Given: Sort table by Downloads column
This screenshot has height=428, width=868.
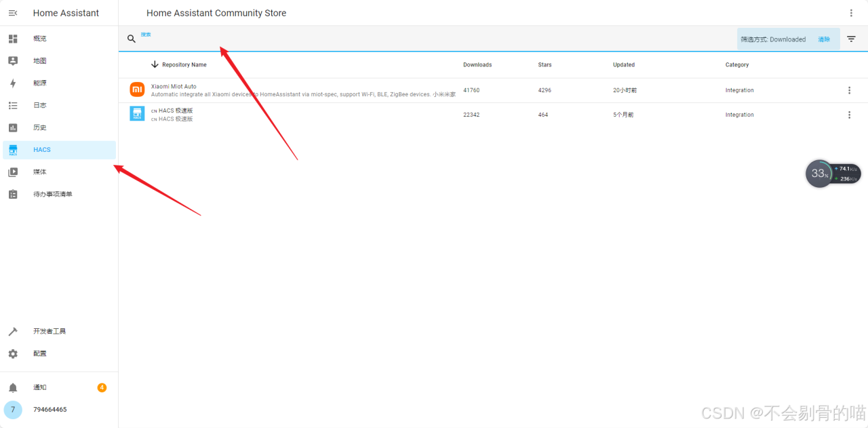Looking at the screenshot, I should point(477,65).
